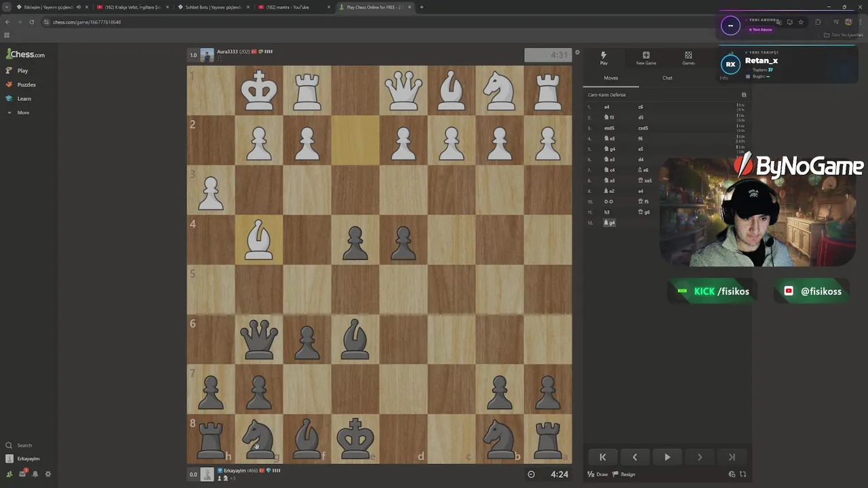Switch to the 'Kraliçe Vefat' YouTube tab
The width and height of the screenshot is (868, 488).
[x=132, y=7]
